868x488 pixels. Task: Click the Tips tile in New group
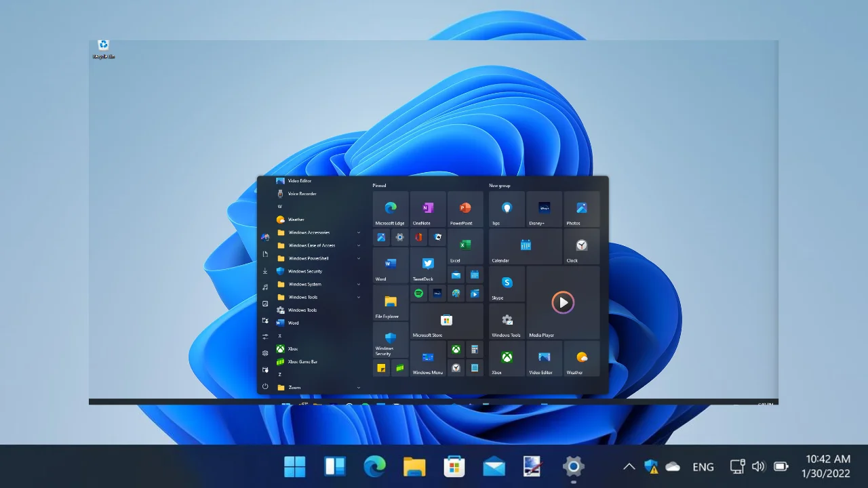click(x=507, y=209)
